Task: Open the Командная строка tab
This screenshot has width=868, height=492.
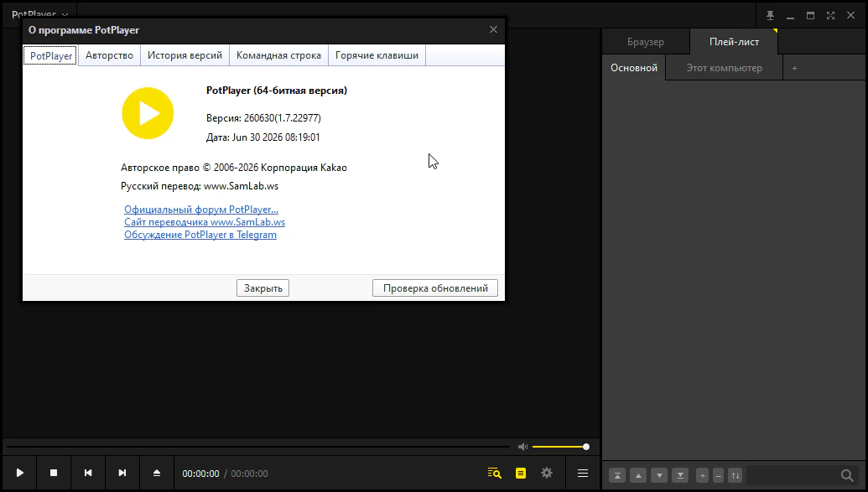Action: point(278,55)
